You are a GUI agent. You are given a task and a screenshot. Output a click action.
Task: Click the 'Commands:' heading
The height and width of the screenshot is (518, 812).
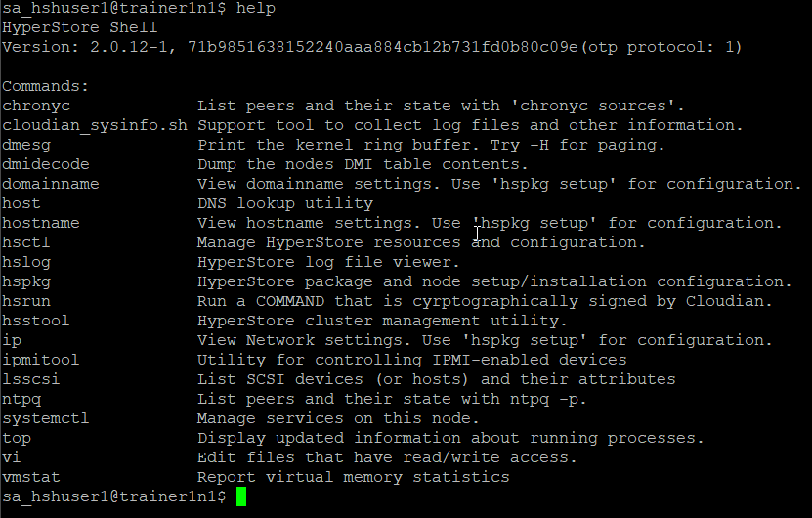(46, 86)
